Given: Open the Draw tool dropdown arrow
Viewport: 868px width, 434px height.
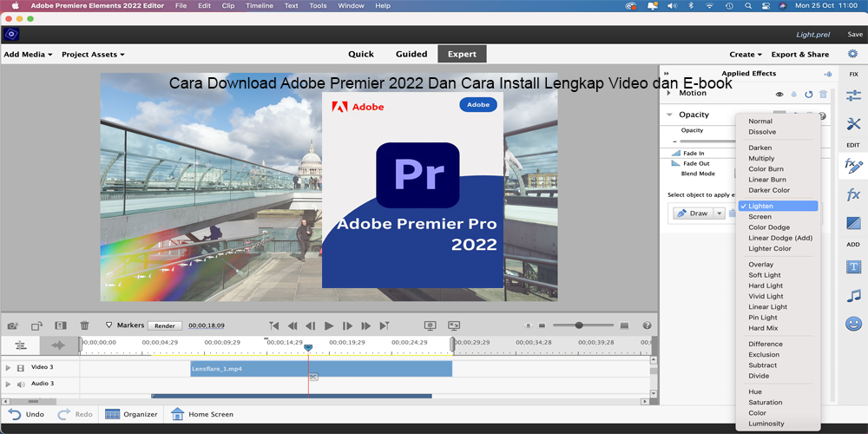Looking at the screenshot, I should click(719, 214).
